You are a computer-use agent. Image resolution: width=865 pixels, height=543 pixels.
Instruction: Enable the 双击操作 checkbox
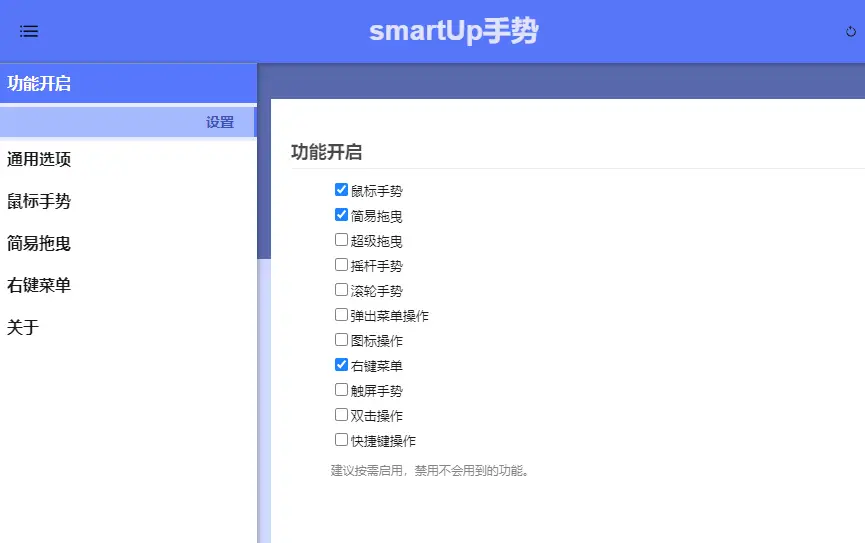(x=341, y=414)
